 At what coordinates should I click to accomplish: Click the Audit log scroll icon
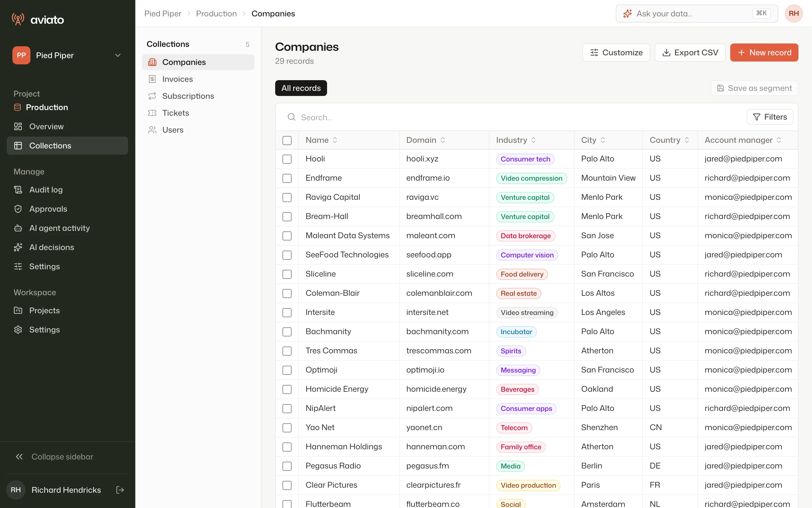tap(18, 190)
